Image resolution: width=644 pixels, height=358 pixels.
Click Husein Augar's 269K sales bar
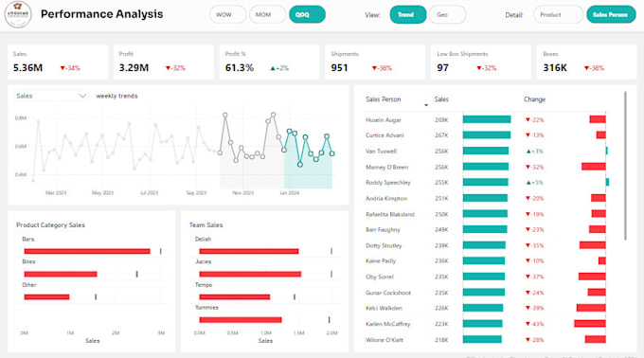click(x=487, y=119)
